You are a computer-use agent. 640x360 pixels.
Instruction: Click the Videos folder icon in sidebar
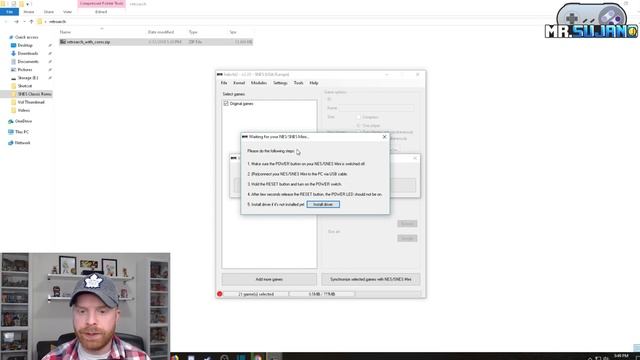pyautogui.click(x=13, y=111)
